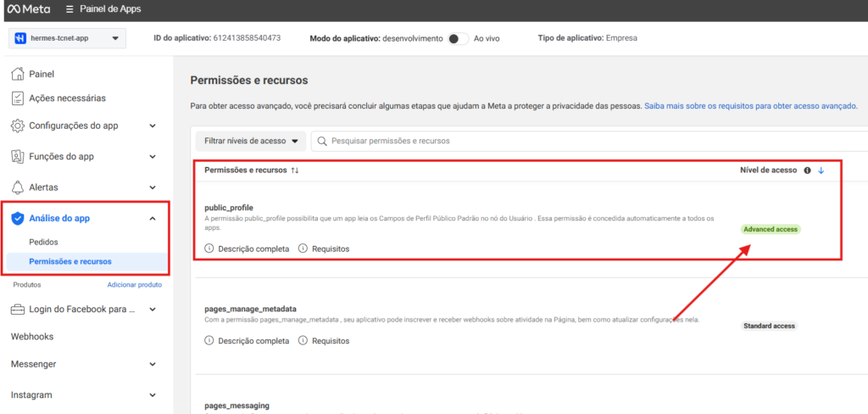This screenshot has height=414, width=868.
Task: Sort Permissões e recursos column using arrows
Action: pos(294,171)
